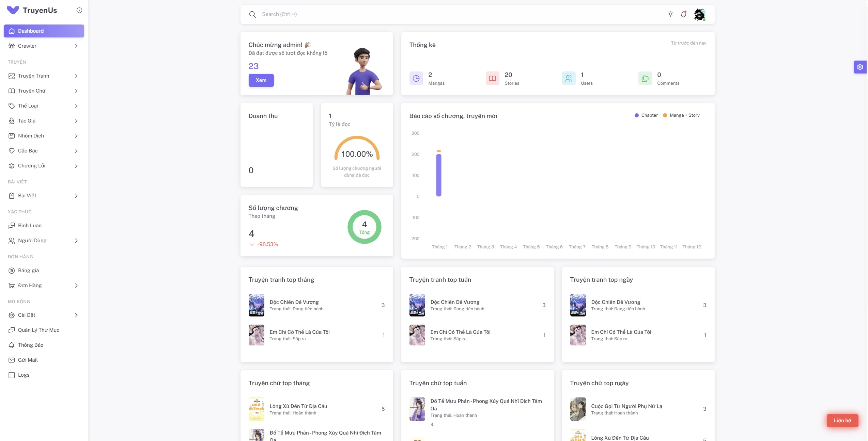
Task: Open the Thông Báo bell icon
Action: (12, 345)
